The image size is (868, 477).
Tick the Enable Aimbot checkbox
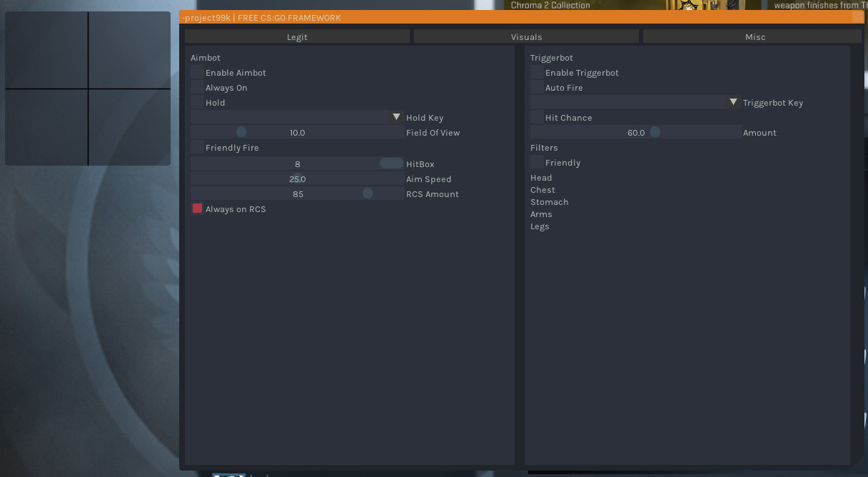[197, 72]
